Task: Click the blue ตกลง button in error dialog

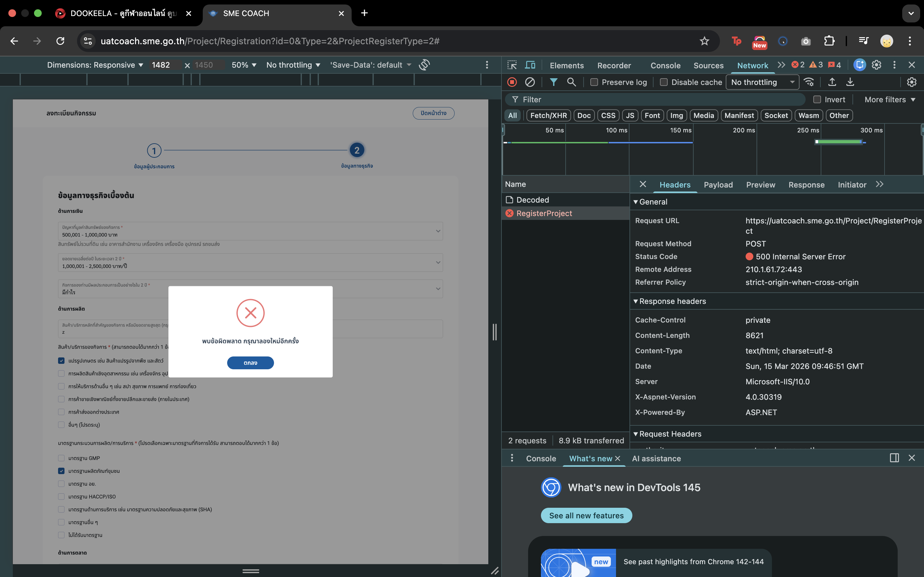Action: tap(250, 363)
